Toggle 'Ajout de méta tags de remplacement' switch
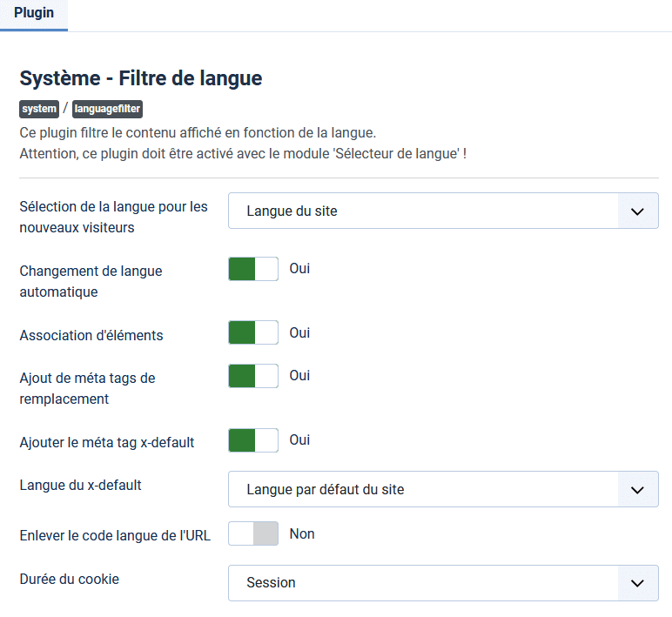The image size is (672, 617). point(253,376)
